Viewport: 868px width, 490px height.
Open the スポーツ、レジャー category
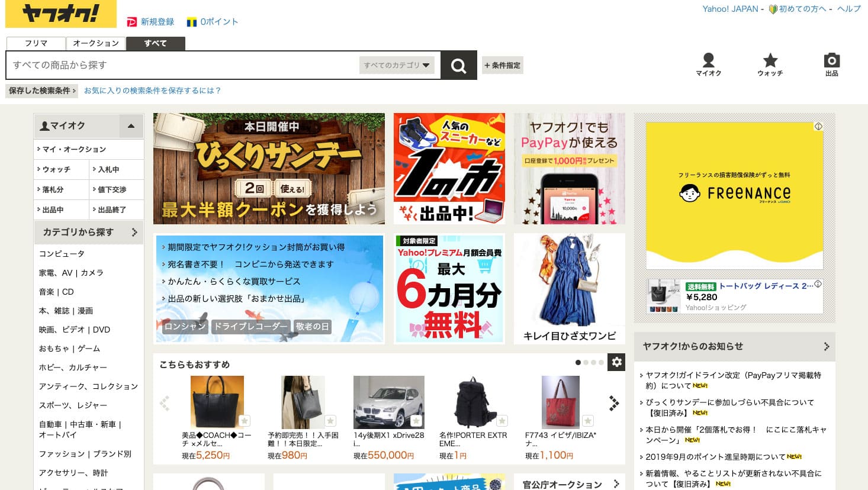(73, 405)
